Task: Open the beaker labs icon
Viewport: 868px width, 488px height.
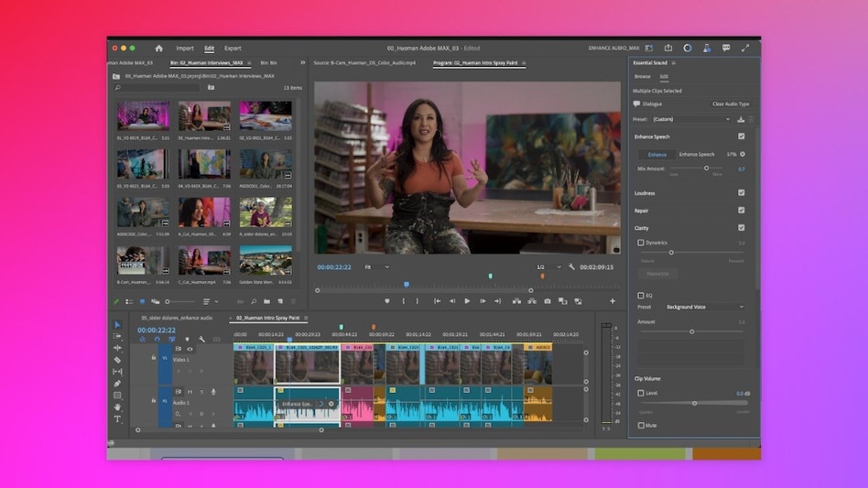Action: pos(707,49)
